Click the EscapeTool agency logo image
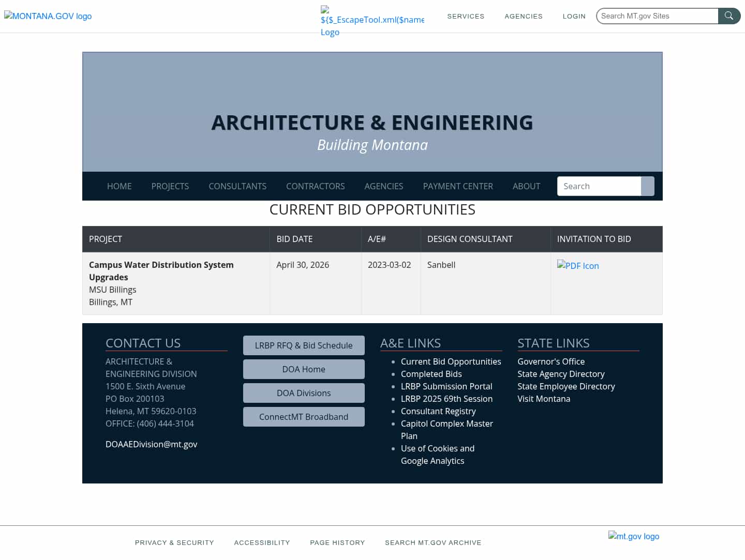 pyautogui.click(x=373, y=21)
